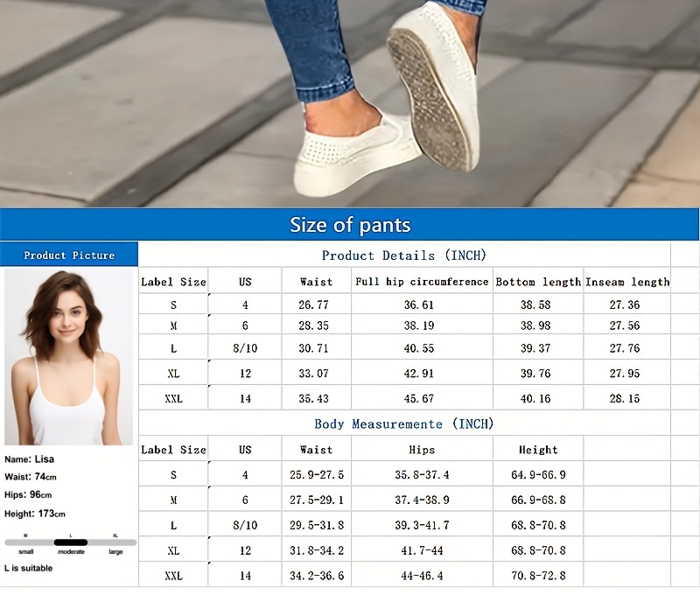Select the "Body Measuremente (INCH)" heading
This screenshot has width=700, height=595.
(403, 423)
